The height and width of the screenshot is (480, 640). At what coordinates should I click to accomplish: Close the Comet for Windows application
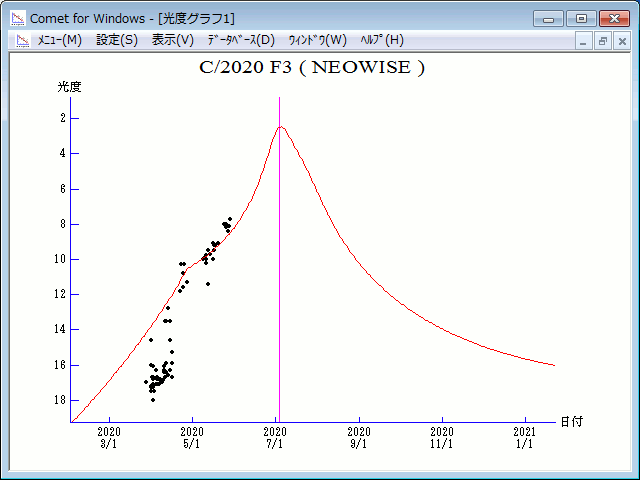pos(613,18)
